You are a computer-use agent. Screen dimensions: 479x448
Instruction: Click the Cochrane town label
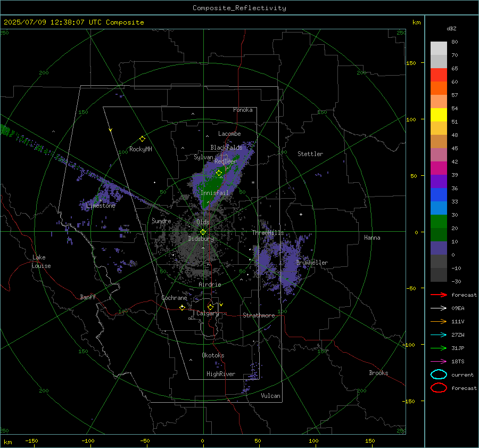tap(174, 298)
